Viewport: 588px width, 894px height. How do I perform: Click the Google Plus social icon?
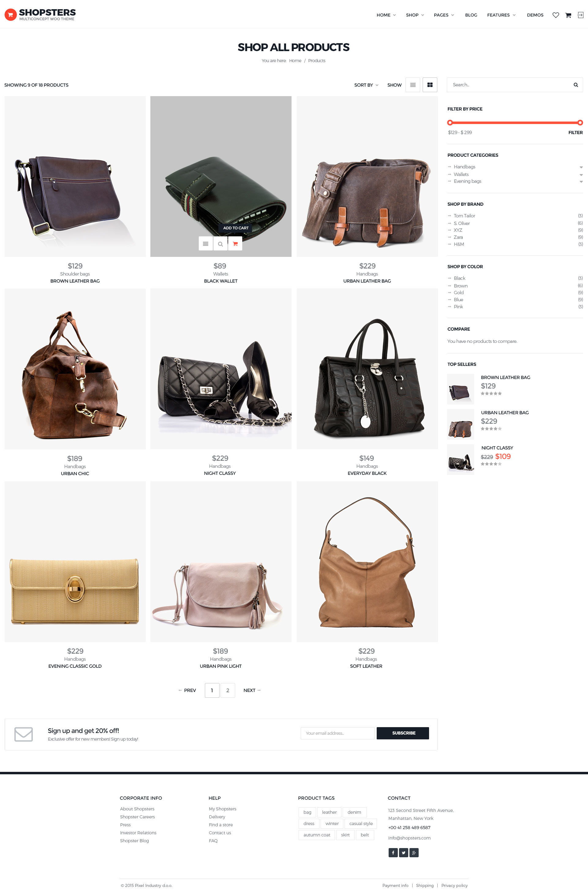pyautogui.click(x=414, y=852)
